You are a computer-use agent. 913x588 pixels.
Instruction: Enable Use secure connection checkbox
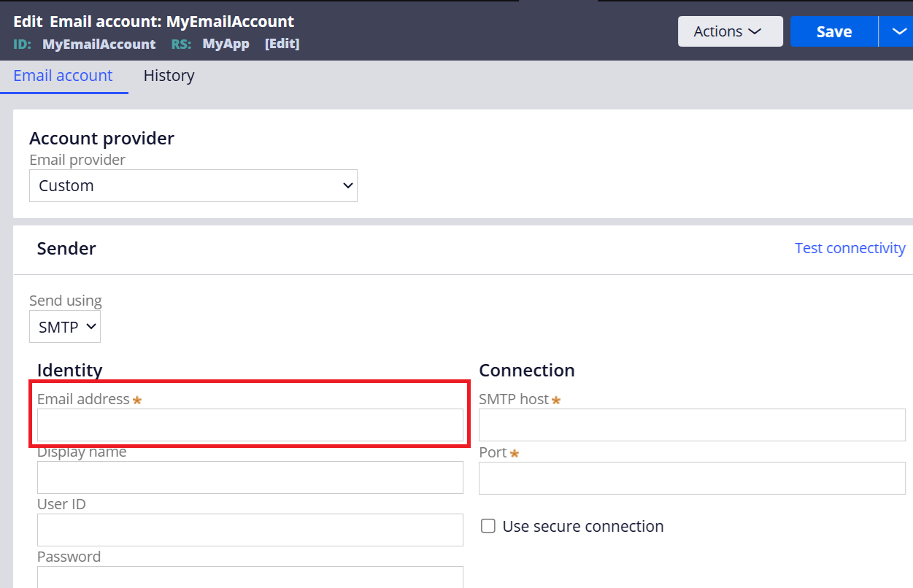click(488, 526)
